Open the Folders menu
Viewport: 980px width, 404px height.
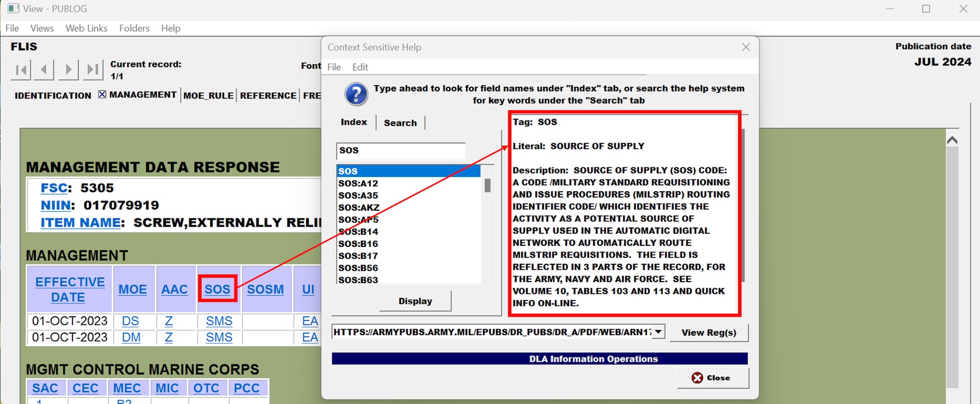coord(134,28)
